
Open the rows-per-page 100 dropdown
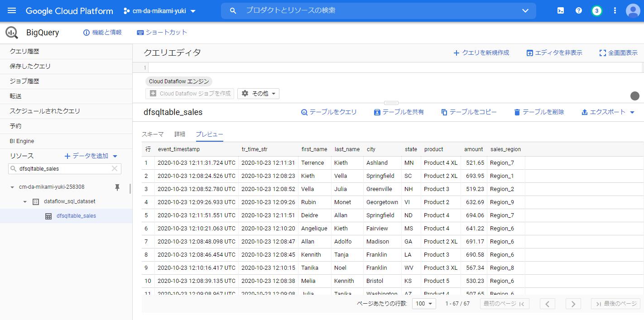(x=423, y=304)
